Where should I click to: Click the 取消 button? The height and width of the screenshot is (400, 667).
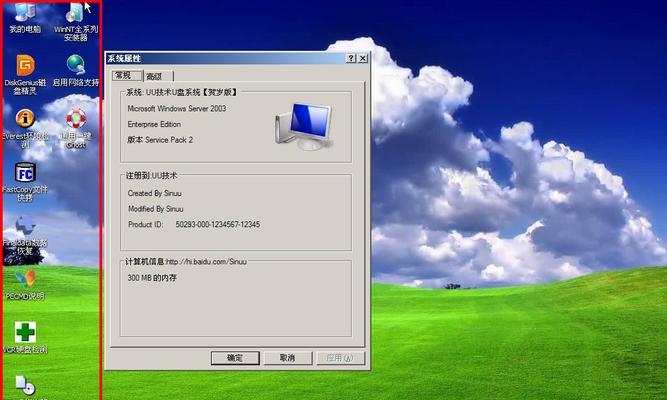pyautogui.click(x=288, y=358)
